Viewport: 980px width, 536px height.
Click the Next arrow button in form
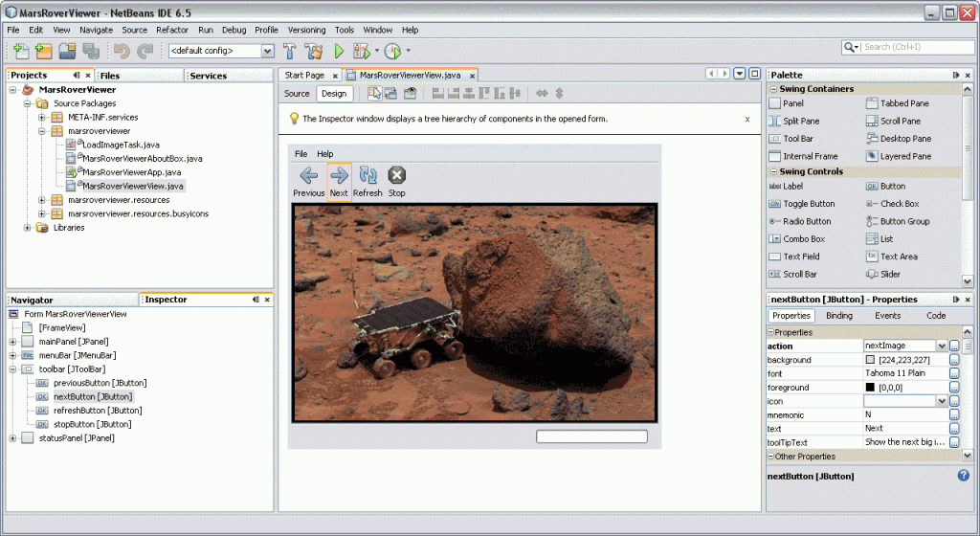coord(339,181)
